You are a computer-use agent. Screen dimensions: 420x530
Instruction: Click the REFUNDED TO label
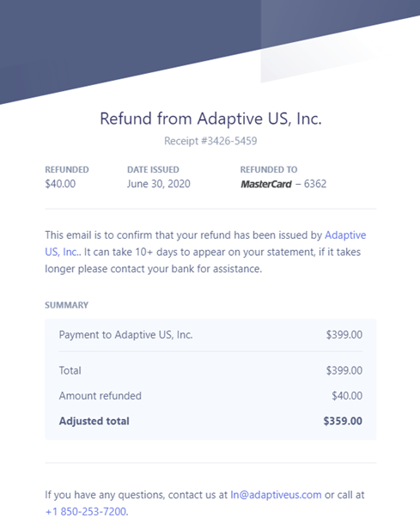coord(269,170)
